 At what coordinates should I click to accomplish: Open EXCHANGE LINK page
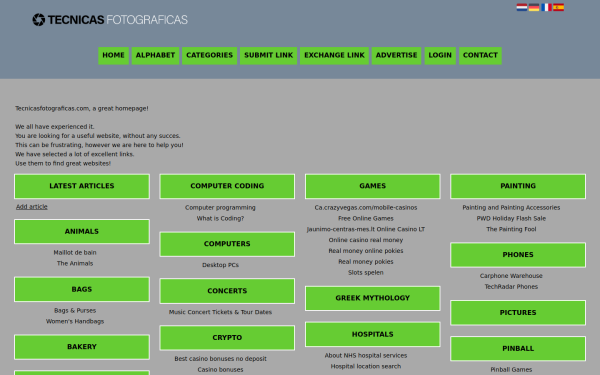(x=334, y=55)
